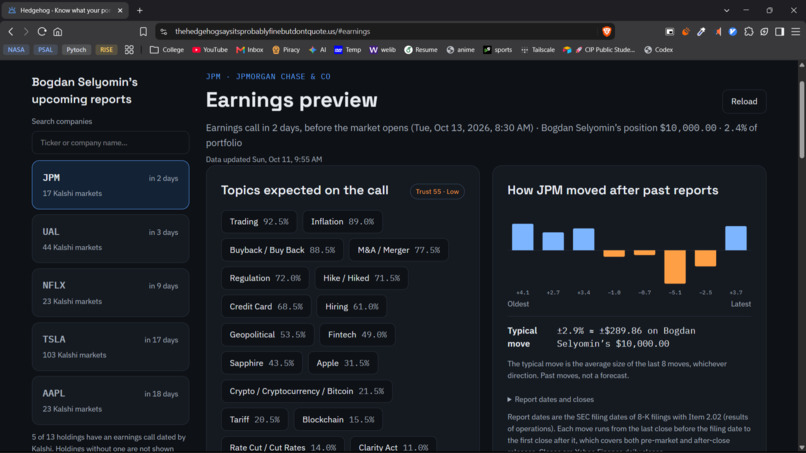Open the Leo AI chat icon
This screenshot has height=453, width=806.
tap(764, 31)
